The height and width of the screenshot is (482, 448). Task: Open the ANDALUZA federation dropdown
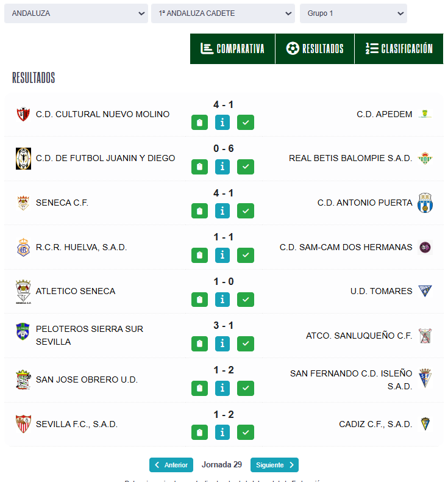click(x=76, y=13)
